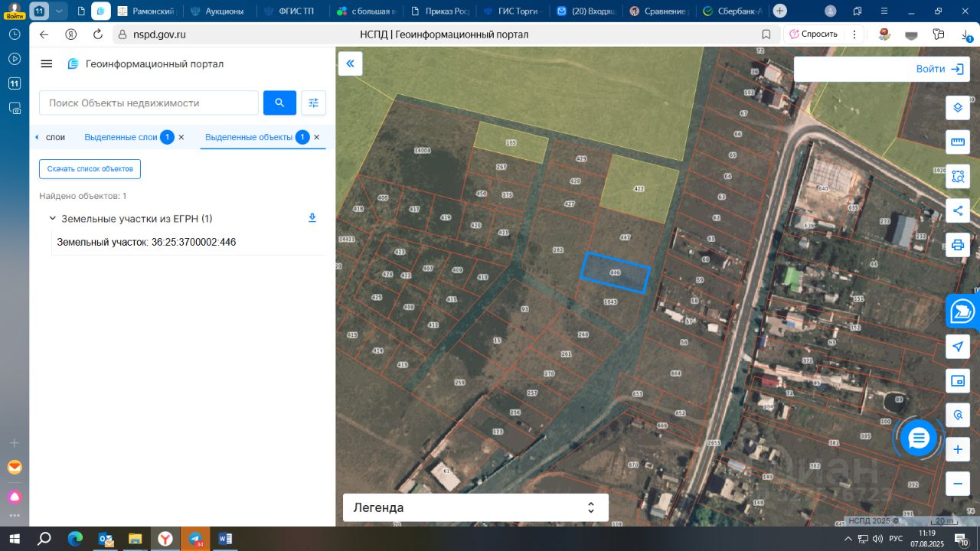
Task: Open the Сбербанк browser tab
Action: coord(731,11)
